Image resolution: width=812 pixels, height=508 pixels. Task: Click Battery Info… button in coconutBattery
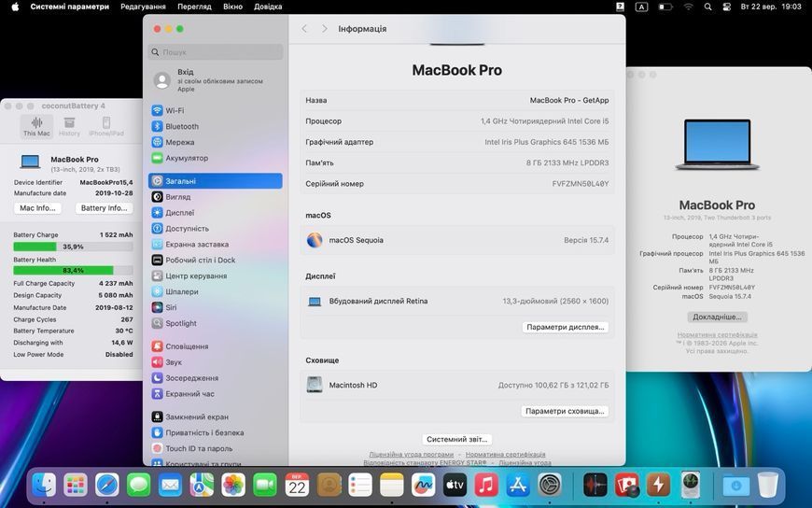[105, 208]
